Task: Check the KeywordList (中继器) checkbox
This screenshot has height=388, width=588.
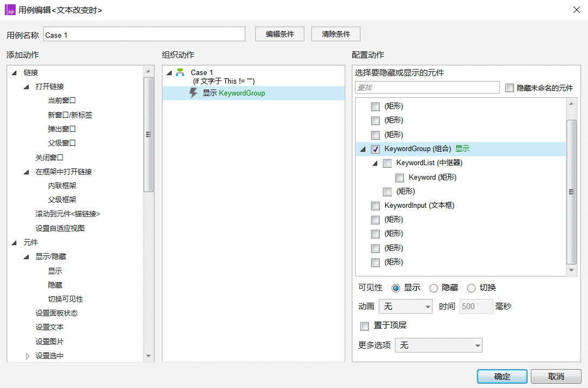Action: [x=387, y=163]
